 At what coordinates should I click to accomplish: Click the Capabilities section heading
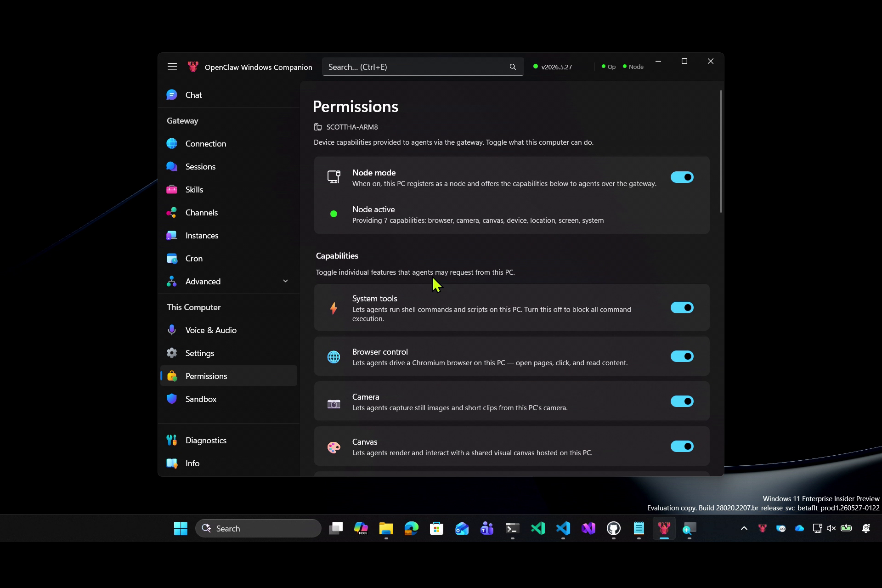[x=337, y=256]
